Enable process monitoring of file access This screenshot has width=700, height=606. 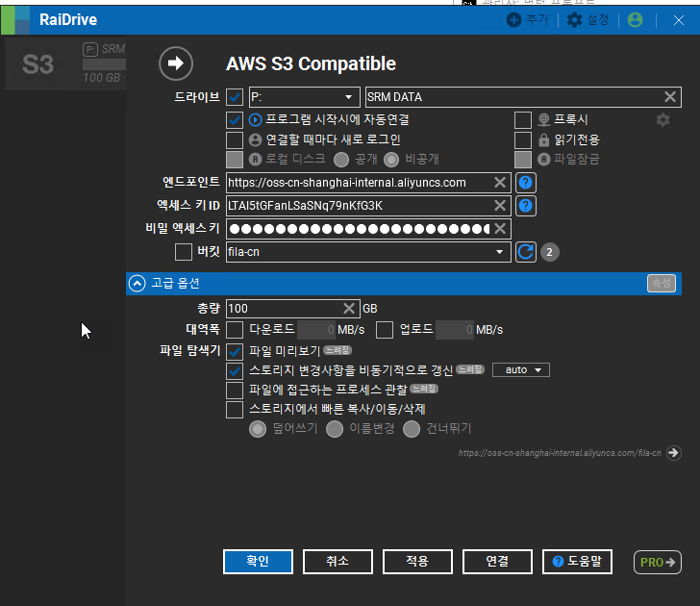235,390
